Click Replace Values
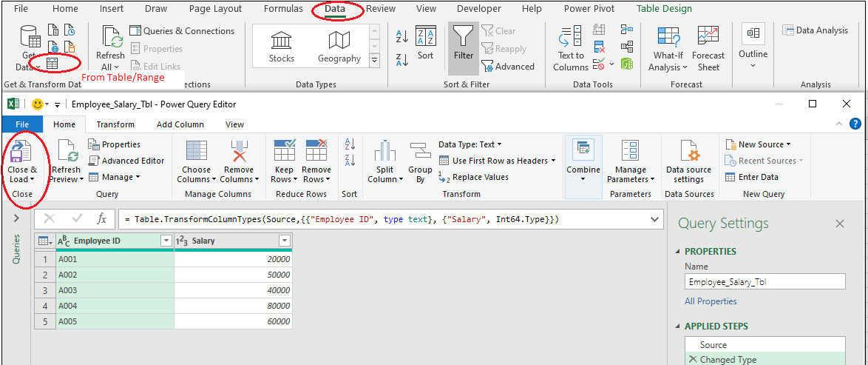868x365 pixels. tap(473, 177)
